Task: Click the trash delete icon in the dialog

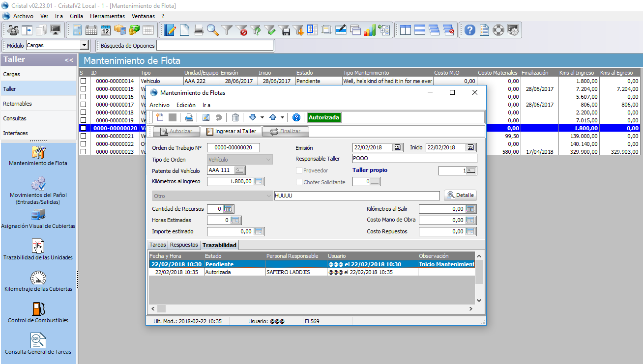Action: click(235, 117)
